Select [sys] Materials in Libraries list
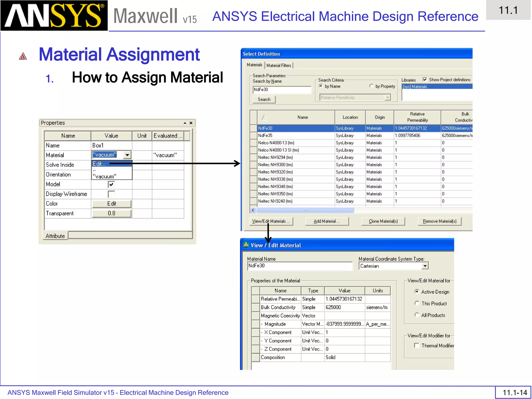This screenshot has width=532, height=399. coord(437,87)
